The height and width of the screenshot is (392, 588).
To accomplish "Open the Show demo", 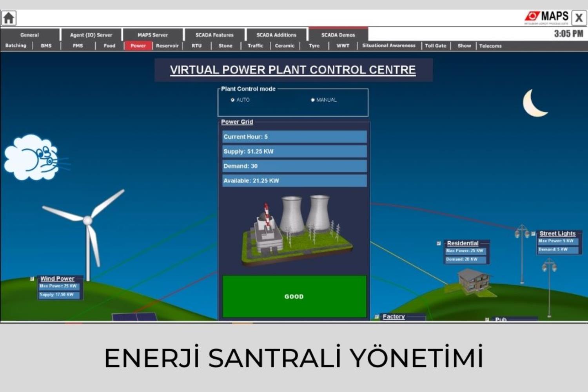I will (x=465, y=45).
